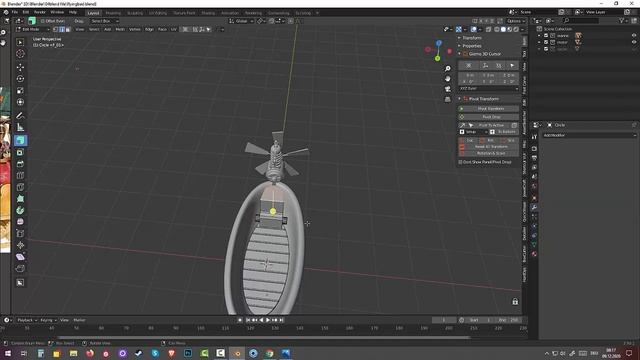Hide first collection with eye icon
This screenshot has height=360, width=640.
point(633,36)
